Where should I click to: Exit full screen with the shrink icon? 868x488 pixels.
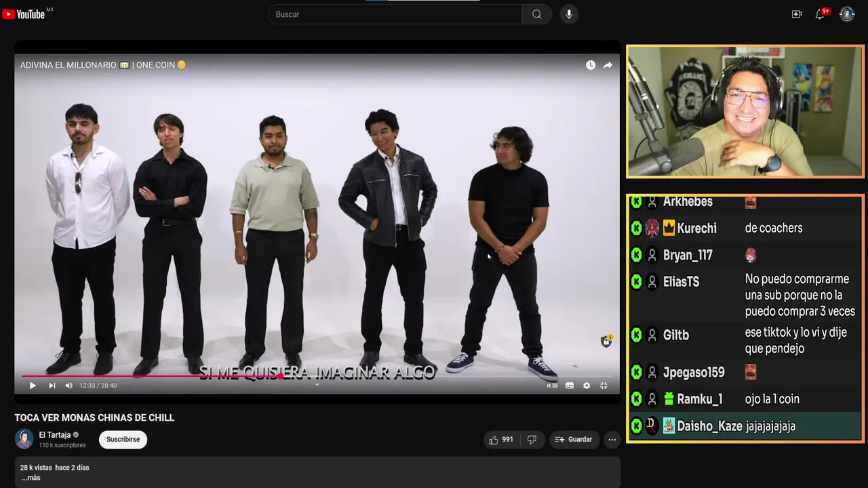pyautogui.click(x=604, y=385)
